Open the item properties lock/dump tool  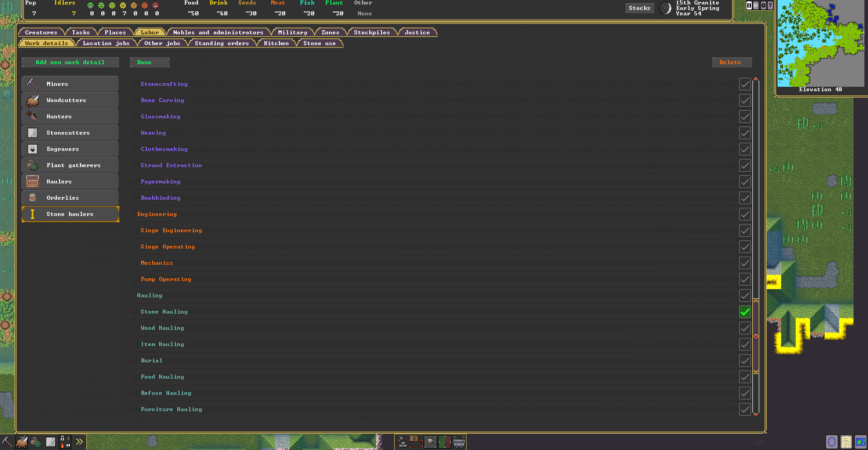coord(65,441)
